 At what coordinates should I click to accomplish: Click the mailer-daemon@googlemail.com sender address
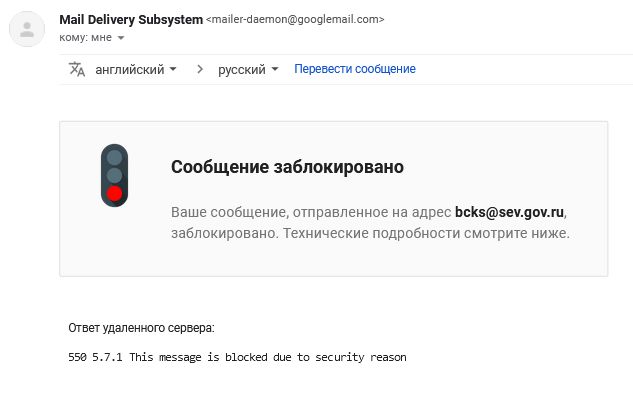pyautogui.click(x=295, y=20)
